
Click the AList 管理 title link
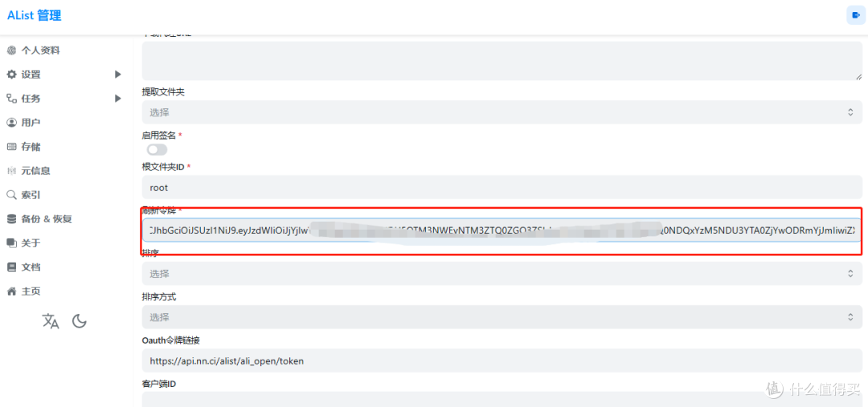coord(35,15)
